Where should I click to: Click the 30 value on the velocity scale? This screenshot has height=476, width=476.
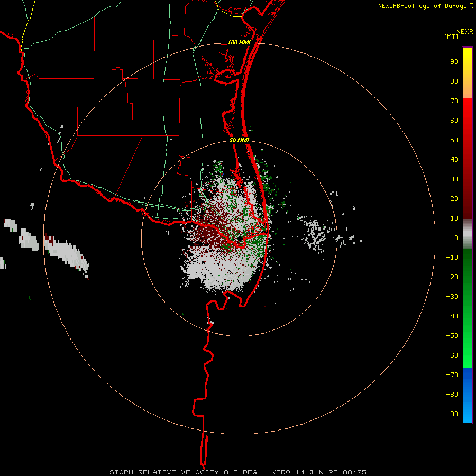click(x=454, y=179)
